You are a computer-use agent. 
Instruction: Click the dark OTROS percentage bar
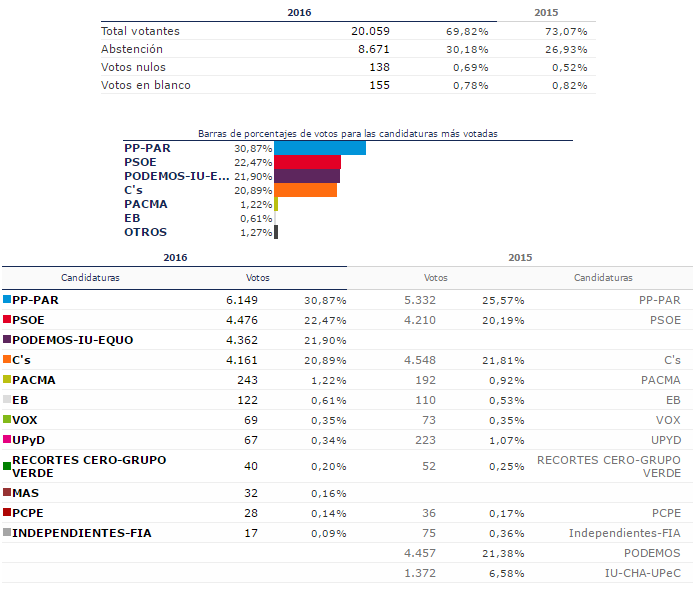point(276,232)
